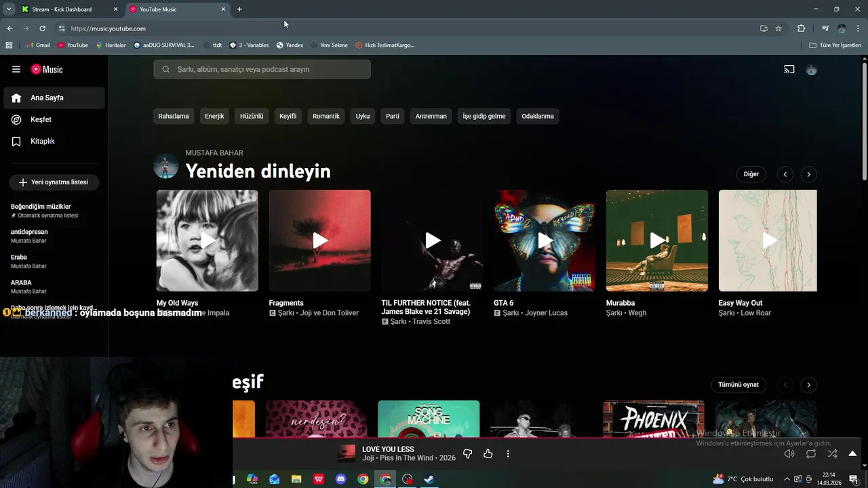Image resolution: width=868 pixels, height=488 pixels.
Task: Open antidepresan playlist
Action: (x=29, y=232)
